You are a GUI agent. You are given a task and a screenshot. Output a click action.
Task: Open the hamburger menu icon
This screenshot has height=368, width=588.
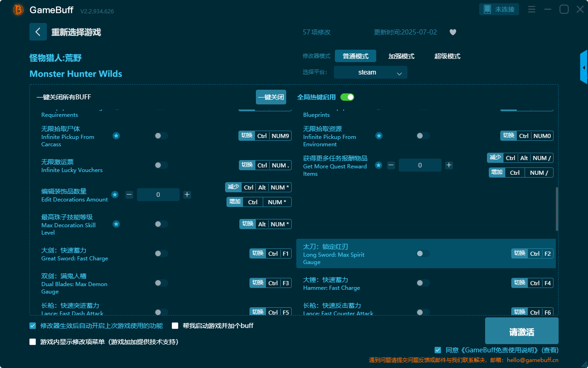coord(531,9)
